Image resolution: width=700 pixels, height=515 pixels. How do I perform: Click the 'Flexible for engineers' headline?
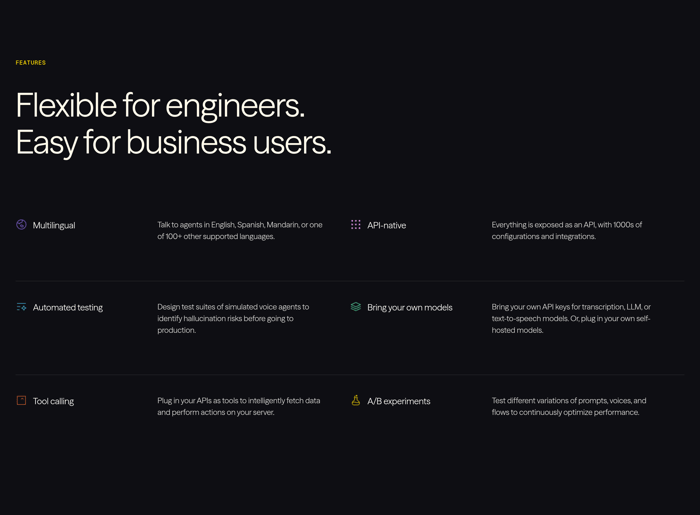click(160, 105)
